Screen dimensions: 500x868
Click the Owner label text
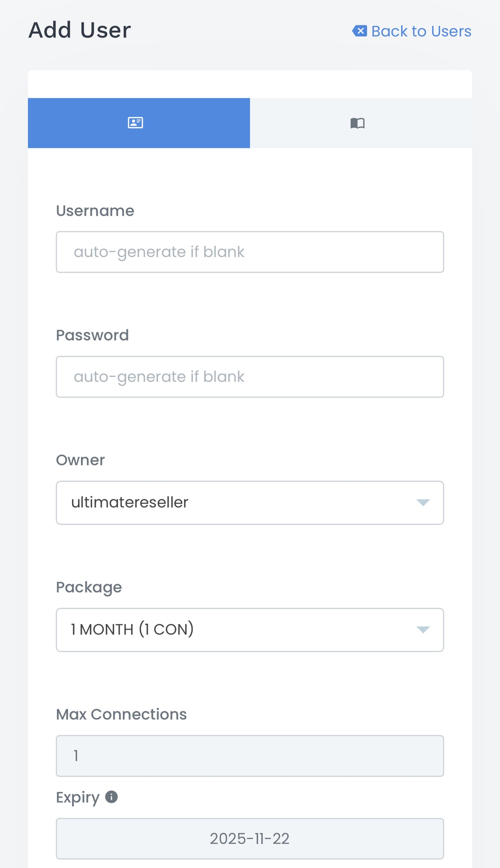(x=81, y=460)
